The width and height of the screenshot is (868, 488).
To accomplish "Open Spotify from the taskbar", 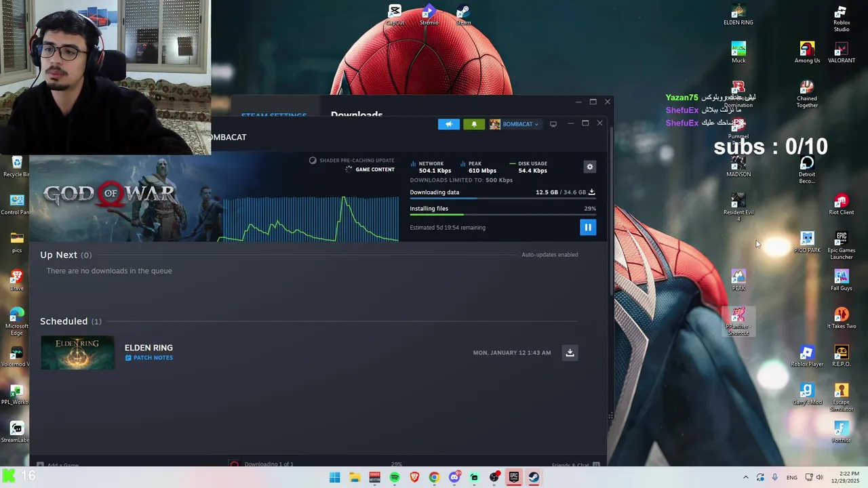I will [x=395, y=477].
